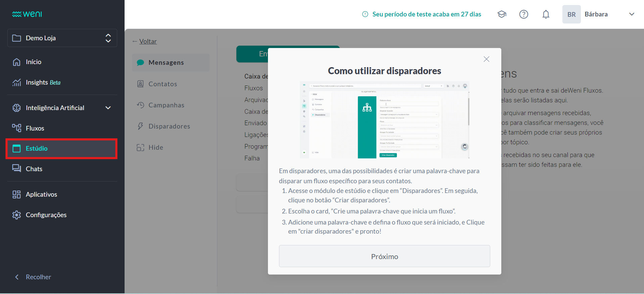The image size is (644, 294).
Task: Click the Fluxos sidebar icon
Action: point(16,128)
